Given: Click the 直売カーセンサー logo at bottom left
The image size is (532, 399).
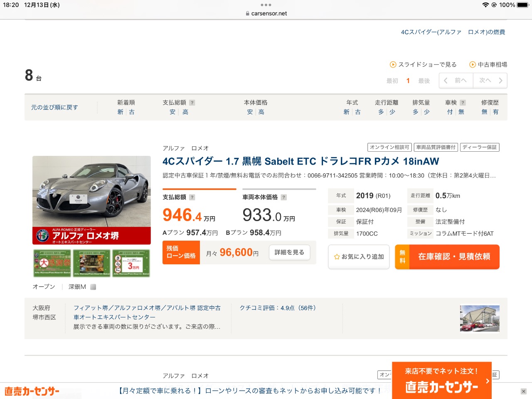Looking at the screenshot, I should (x=32, y=391).
